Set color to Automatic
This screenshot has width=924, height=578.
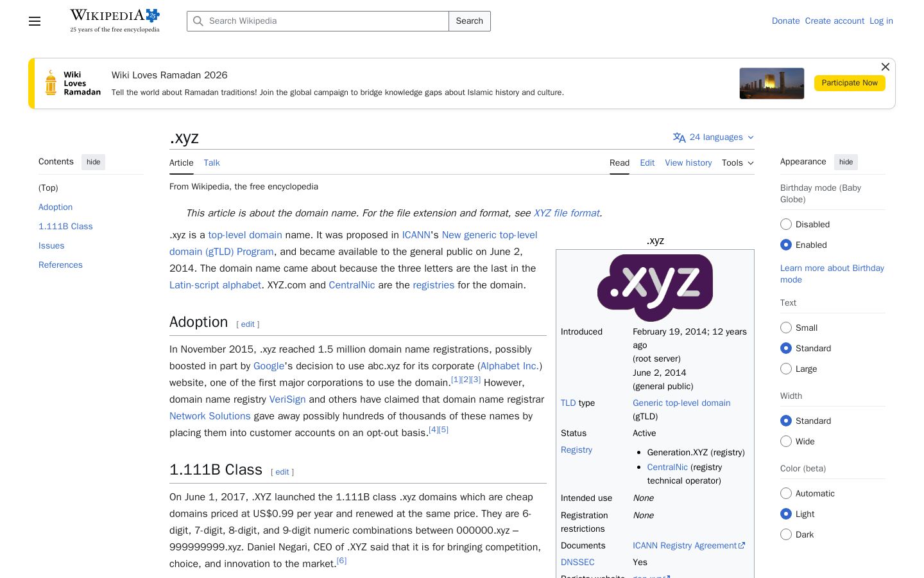[x=786, y=493]
